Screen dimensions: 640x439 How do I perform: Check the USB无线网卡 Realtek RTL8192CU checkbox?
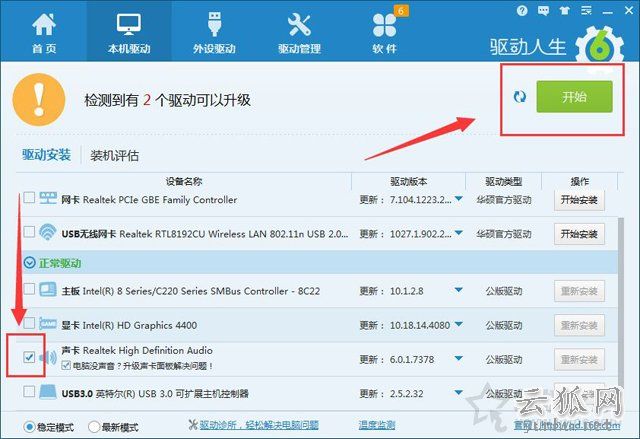point(29,232)
